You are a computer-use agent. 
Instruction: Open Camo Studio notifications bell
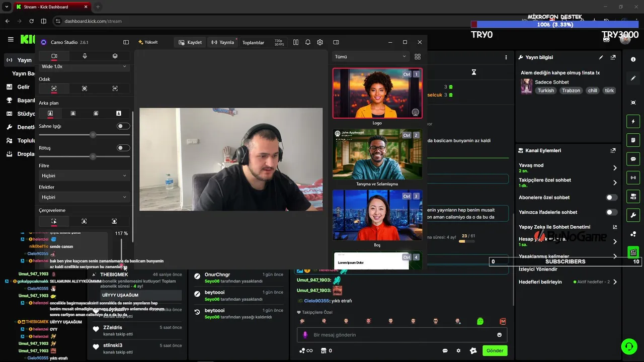(308, 42)
